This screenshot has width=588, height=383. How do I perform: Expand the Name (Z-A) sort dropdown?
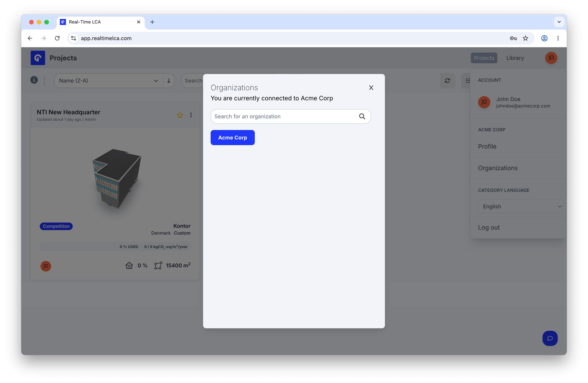[x=109, y=80]
